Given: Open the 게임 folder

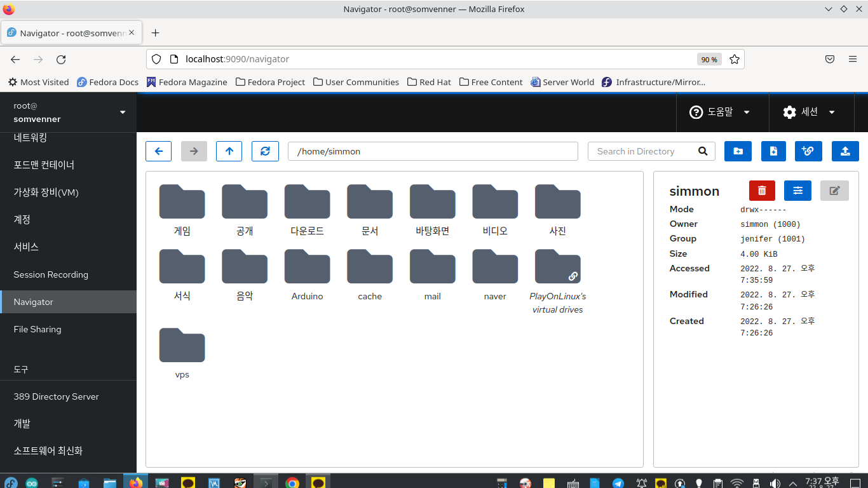Looking at the screenshot, I should point(182,210).
